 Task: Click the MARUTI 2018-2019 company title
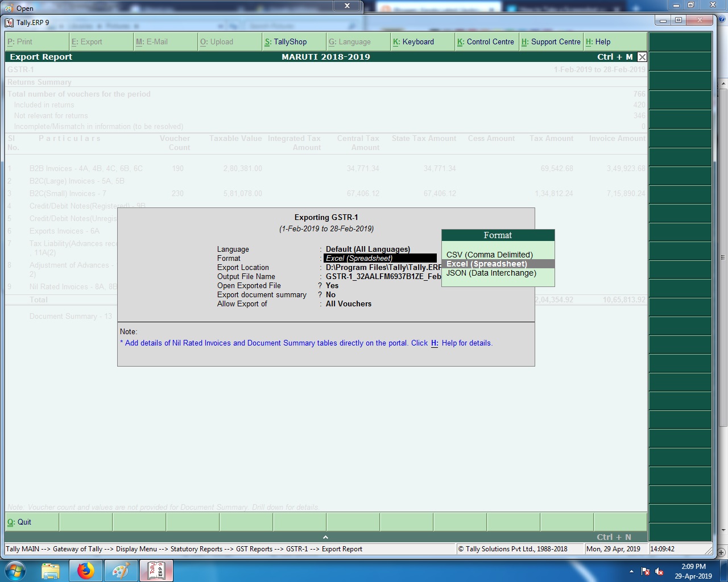point(326,57)
